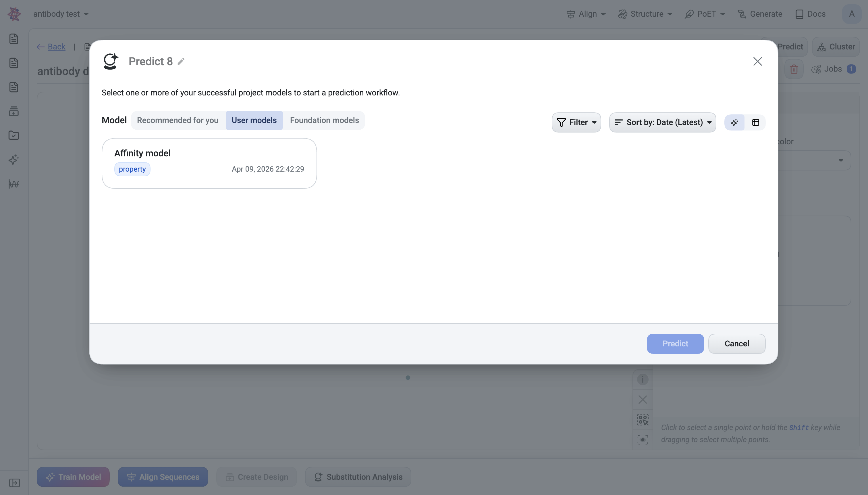This screenshot has height=495, width=868.
Task: Open the design stack-plus icon in sidebar
Action: coord(13,111)
